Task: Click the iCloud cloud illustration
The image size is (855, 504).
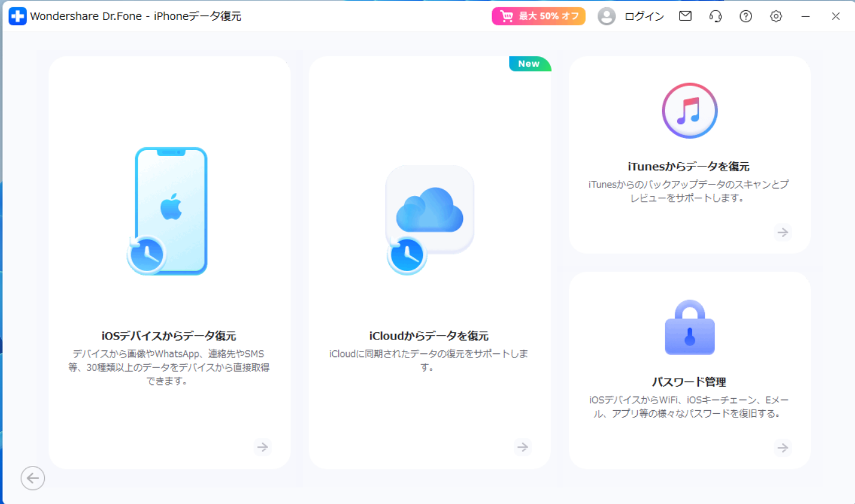Action: coord(430,220)
